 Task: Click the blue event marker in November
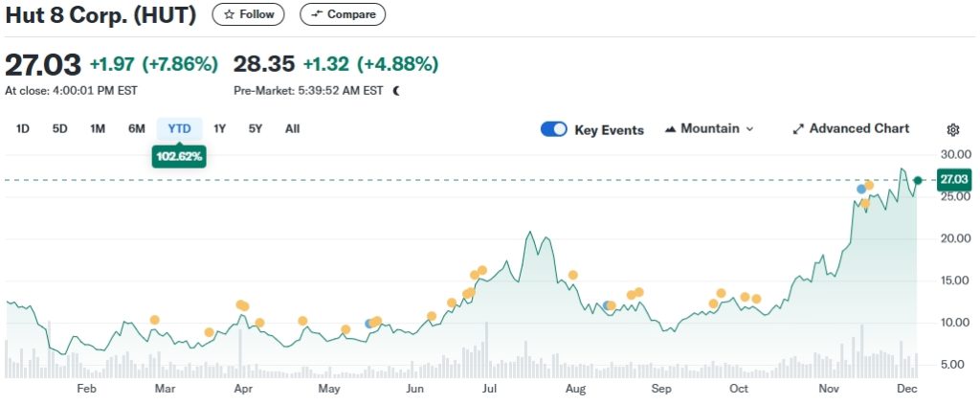pyautogui.click(x=861, y=189)
